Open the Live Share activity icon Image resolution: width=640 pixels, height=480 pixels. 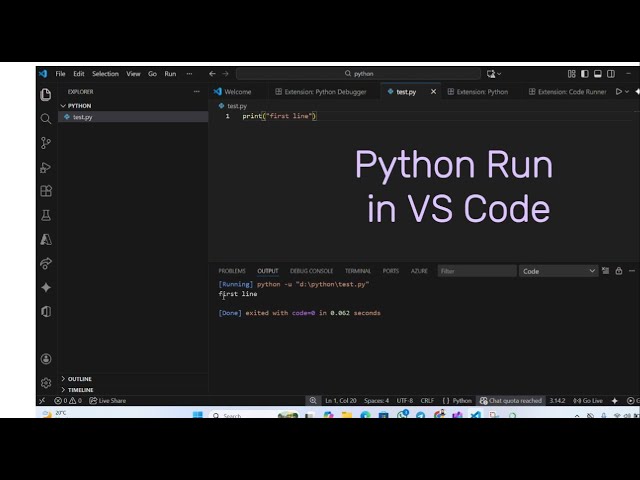pos(46,263)
